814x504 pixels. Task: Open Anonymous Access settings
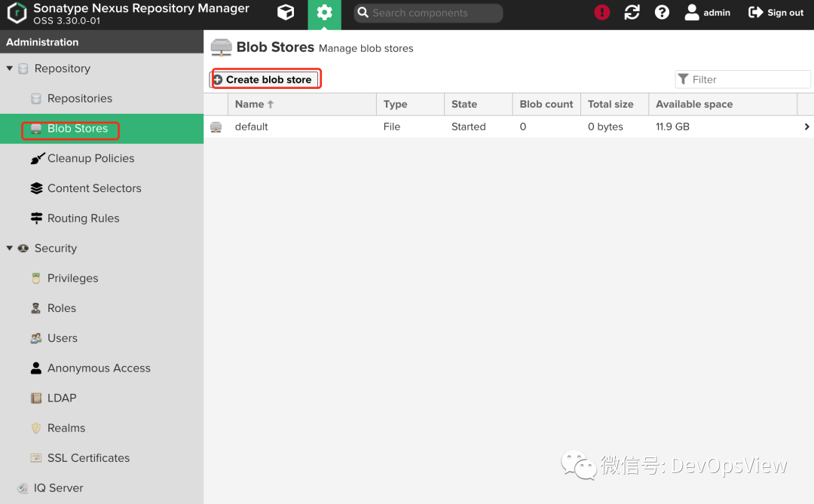[99, 368]
